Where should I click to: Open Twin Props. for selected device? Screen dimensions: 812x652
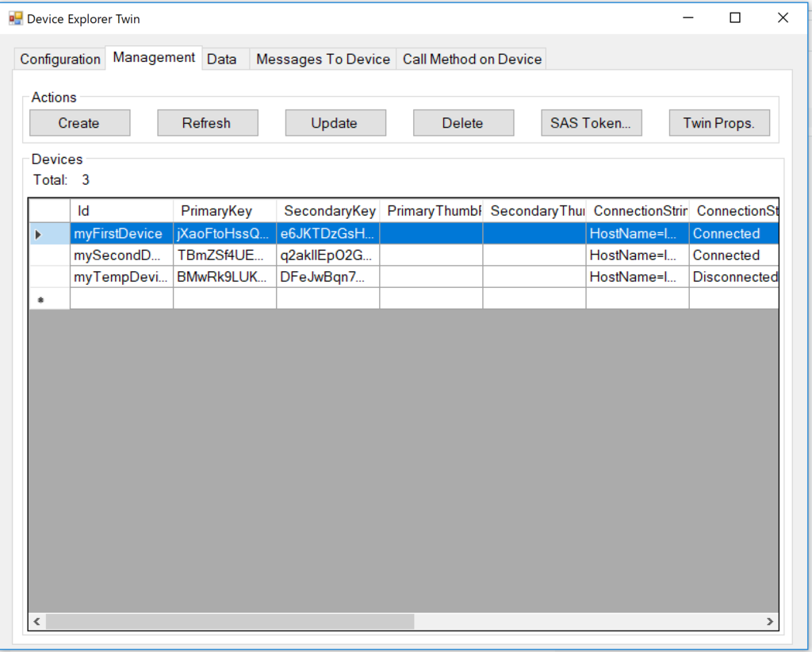[718, 123]
